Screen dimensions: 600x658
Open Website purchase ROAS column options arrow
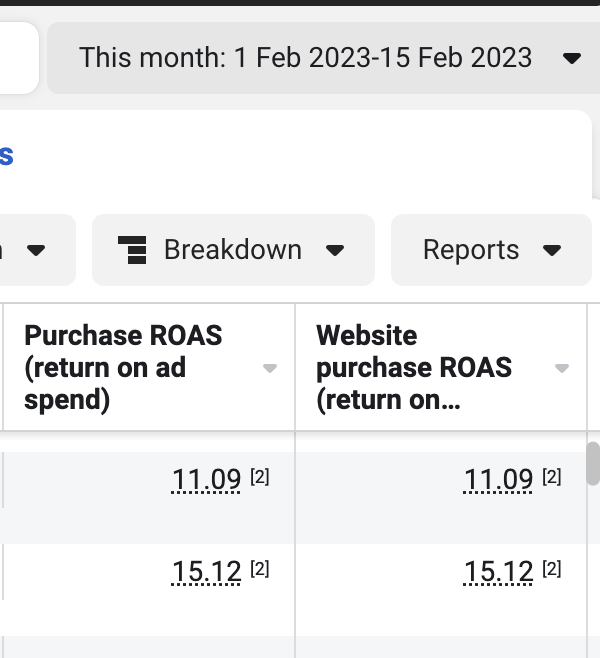pos(562,368)
